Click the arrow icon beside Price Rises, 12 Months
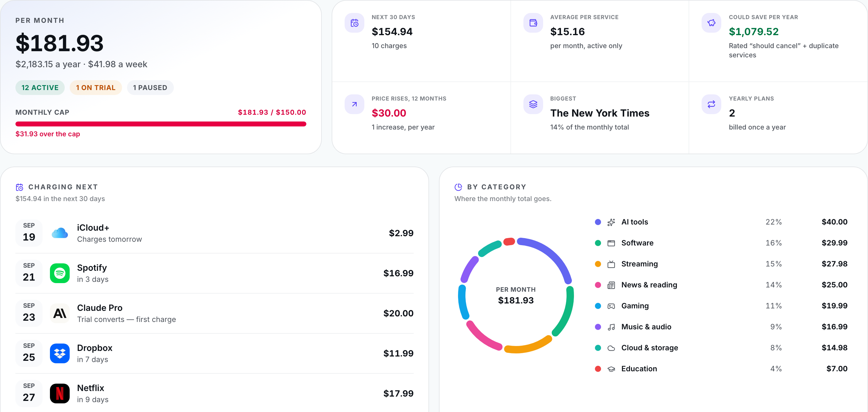This screenshot has height=412, width=868. (x=354, y=104)
